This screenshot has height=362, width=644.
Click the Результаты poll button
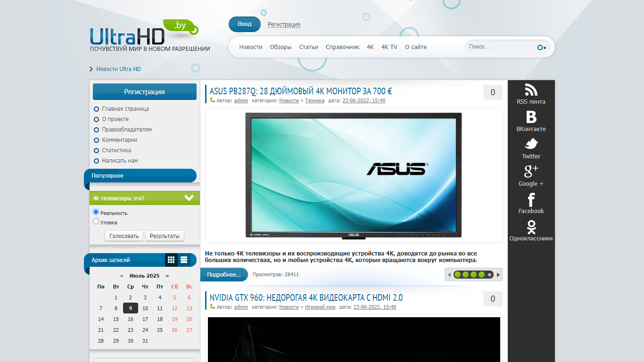165,236
